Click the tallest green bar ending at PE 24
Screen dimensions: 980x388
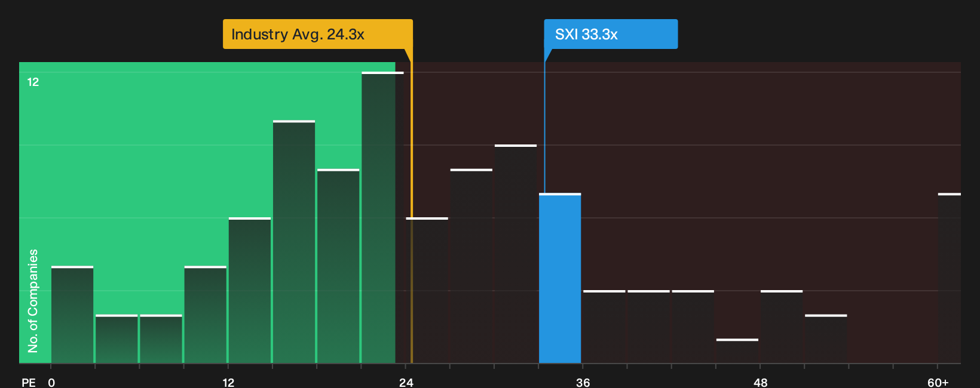382,218
